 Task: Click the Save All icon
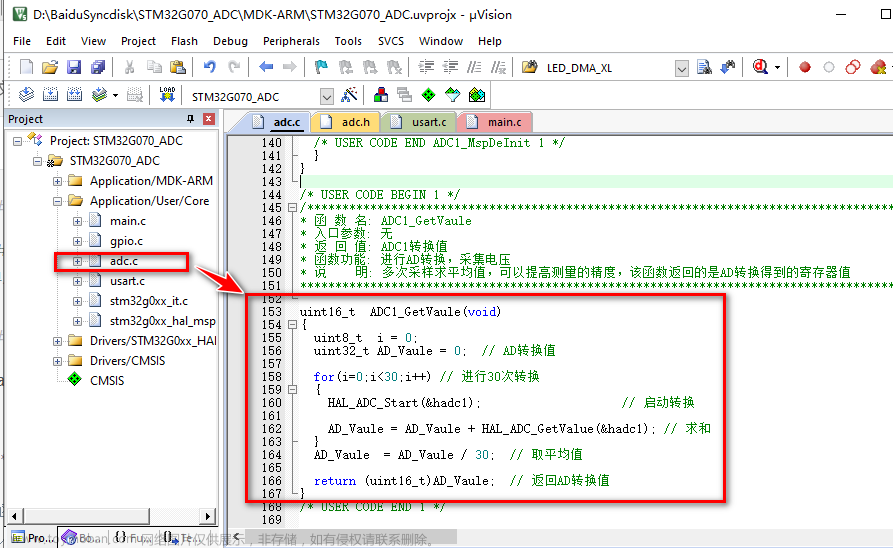(x=98, y=67)
